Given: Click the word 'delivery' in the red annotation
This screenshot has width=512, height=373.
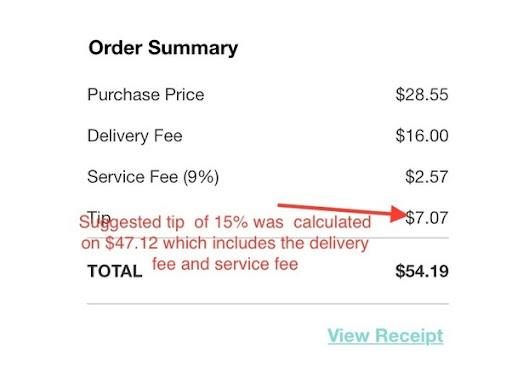Looking at the screenshot, I should click(339, 244).
